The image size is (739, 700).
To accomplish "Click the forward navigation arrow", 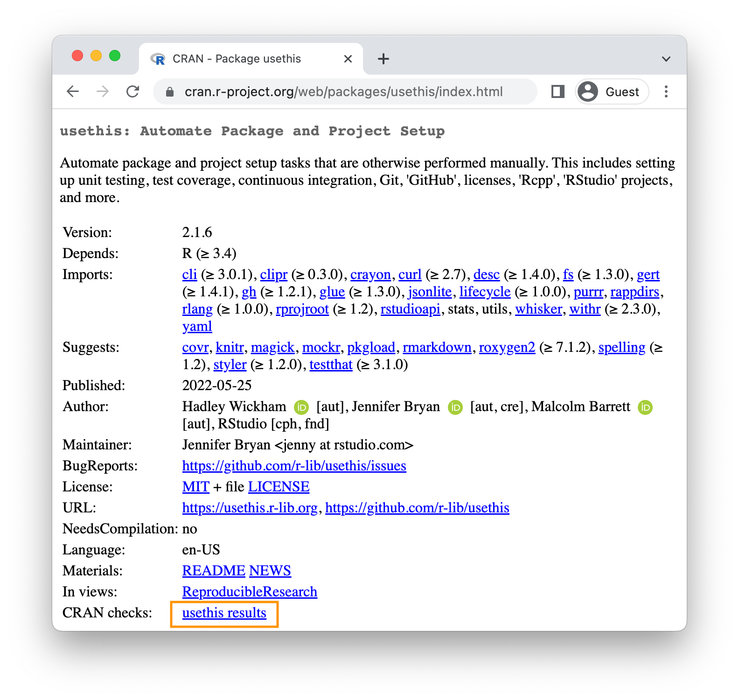I will pyautogui.click(x=103, y=91).
